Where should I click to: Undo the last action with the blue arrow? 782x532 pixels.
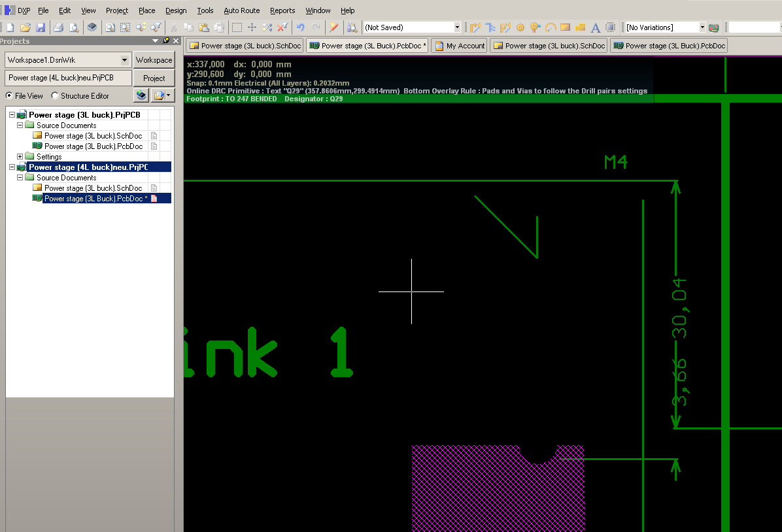(x=300, y=27)
